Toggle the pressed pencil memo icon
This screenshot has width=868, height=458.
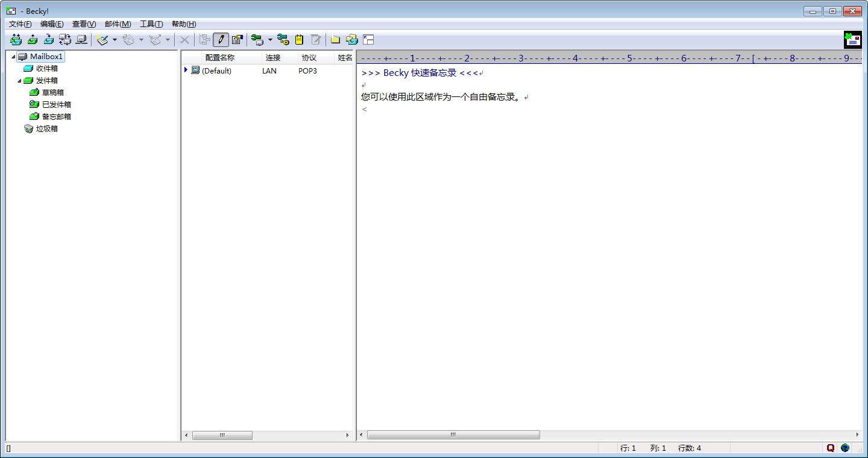[x=221, y=40]
